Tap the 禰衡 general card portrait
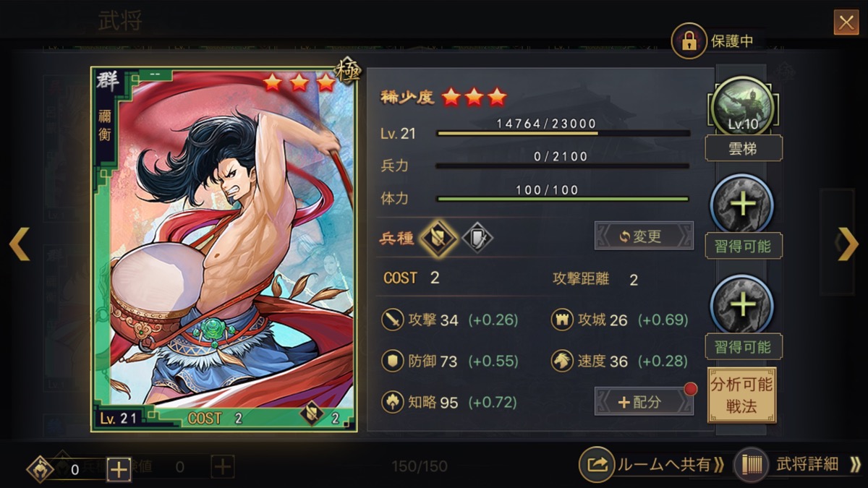 click(x=224, y=249)
